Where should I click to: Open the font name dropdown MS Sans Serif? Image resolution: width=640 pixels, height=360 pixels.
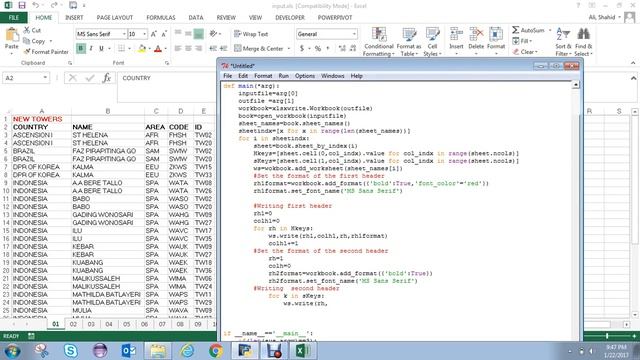point(124,34)
